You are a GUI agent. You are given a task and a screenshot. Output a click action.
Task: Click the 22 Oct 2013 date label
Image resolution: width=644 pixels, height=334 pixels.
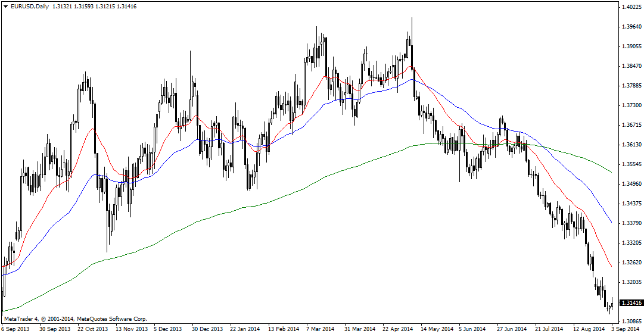click(x=92, y=329)
